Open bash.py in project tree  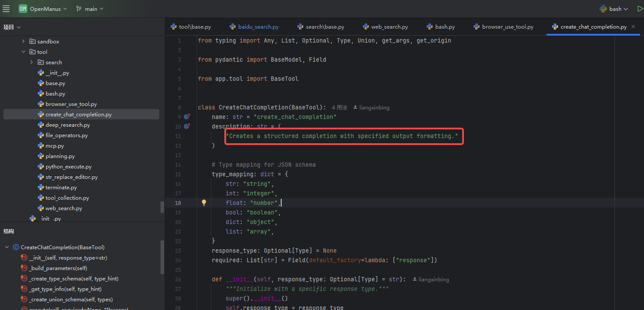coord(55,94)
